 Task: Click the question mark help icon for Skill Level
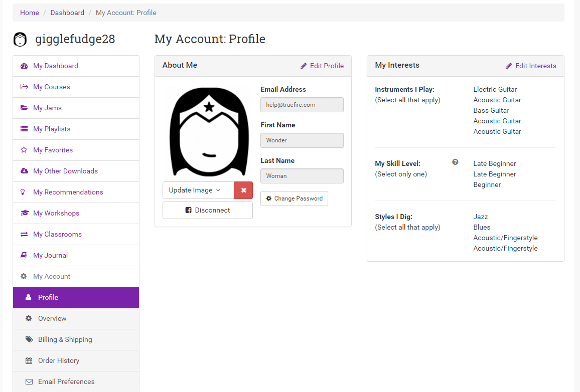[x=456, y=162]
